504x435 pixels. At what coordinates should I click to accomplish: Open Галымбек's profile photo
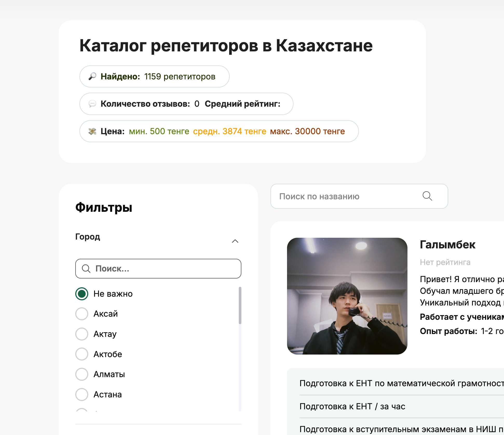pos(347,296)
